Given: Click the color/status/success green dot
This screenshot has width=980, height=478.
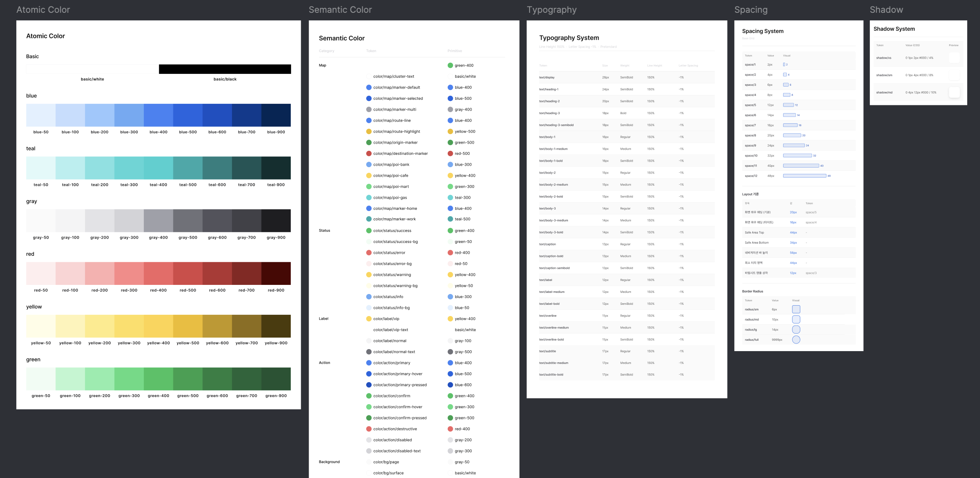Looking at the screenshot, I should coord(369,231).
